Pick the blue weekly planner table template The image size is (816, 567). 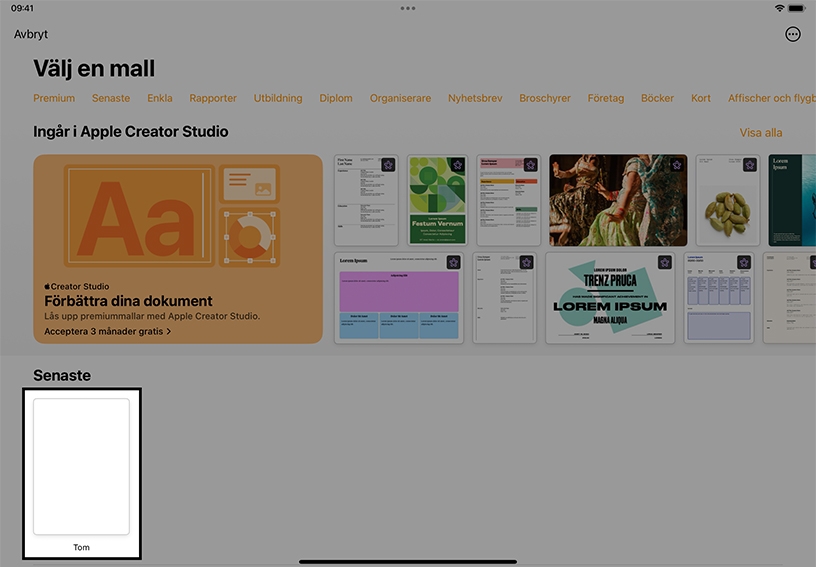click(x=719, y=298)
